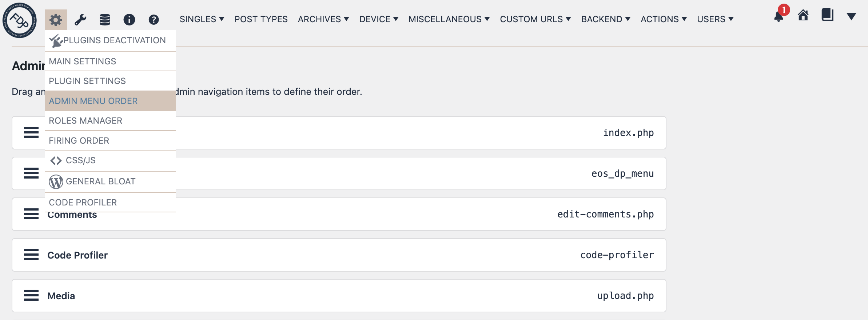The image size is (868, 320).
Task: Click the wrench tools icon
Action: point(81,19)
